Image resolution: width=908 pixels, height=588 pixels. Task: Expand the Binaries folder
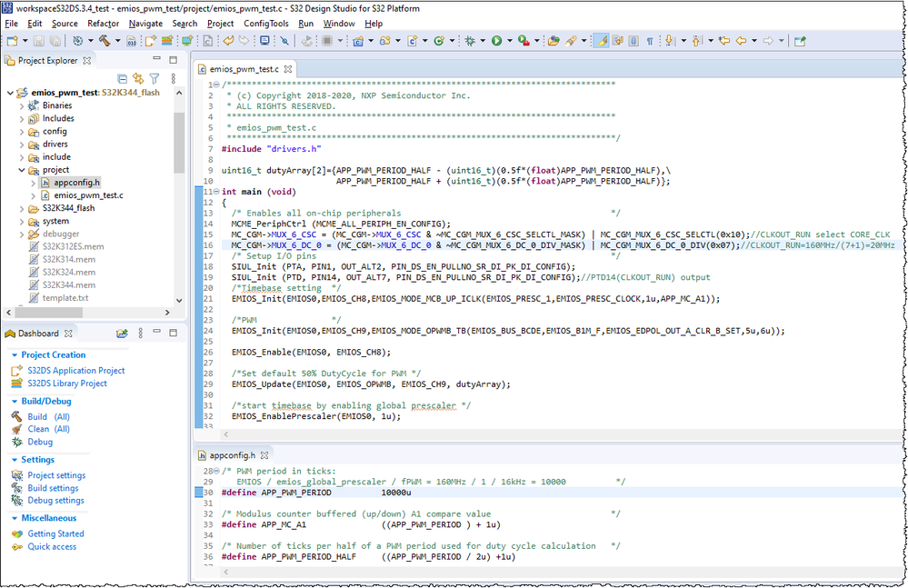(x=22, y=105)
